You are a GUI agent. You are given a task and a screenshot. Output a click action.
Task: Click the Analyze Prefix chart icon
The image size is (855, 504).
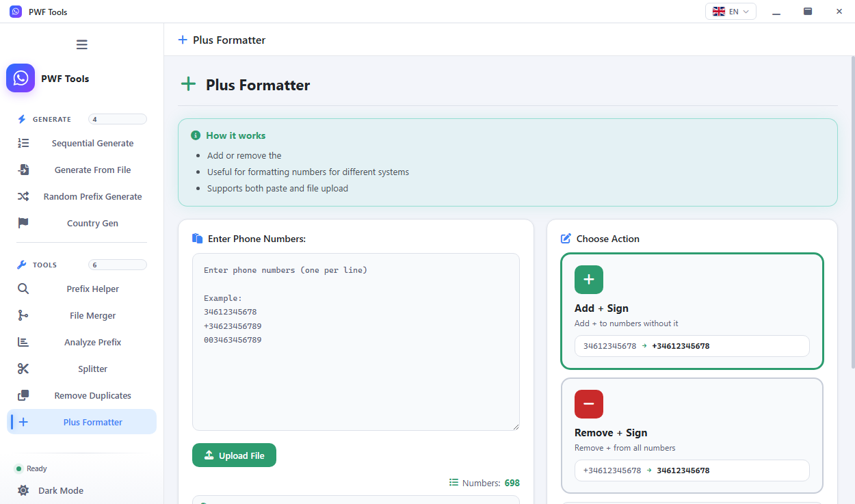click(23, 342)
